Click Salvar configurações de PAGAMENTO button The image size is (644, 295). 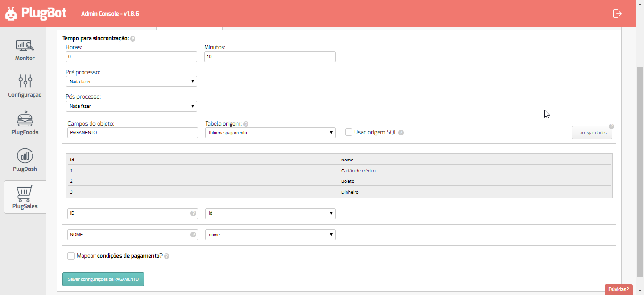[103, 279]
